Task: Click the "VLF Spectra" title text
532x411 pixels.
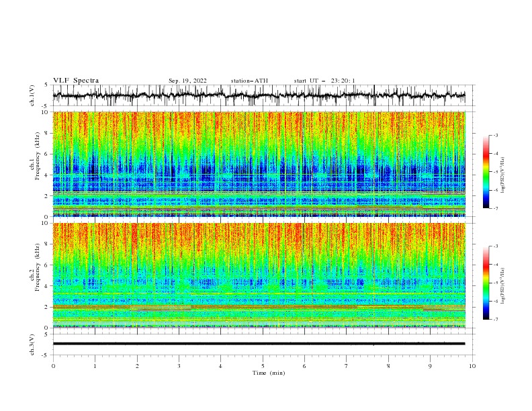Action: (76, 81)
